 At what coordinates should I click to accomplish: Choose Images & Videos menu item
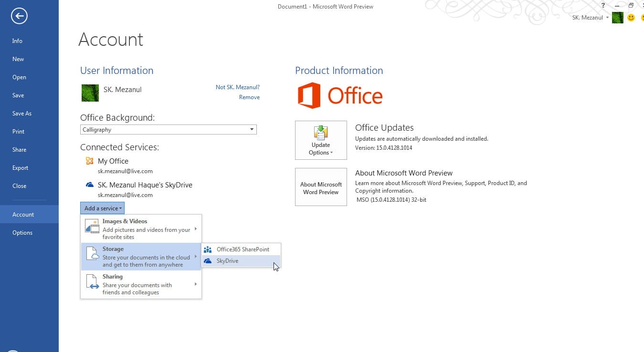141,229
